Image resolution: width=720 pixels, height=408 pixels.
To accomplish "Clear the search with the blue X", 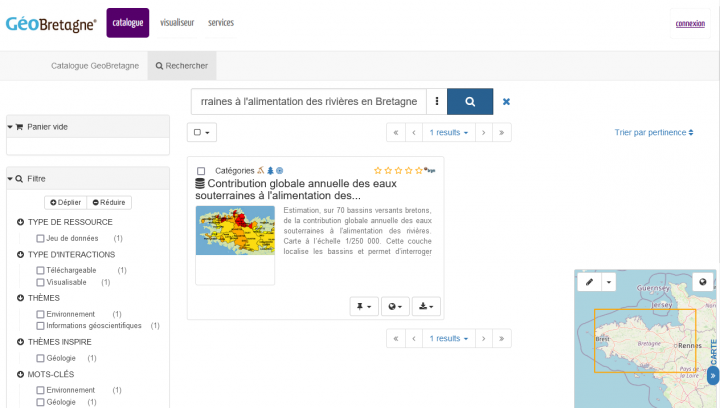I will [x=506, y=101].
